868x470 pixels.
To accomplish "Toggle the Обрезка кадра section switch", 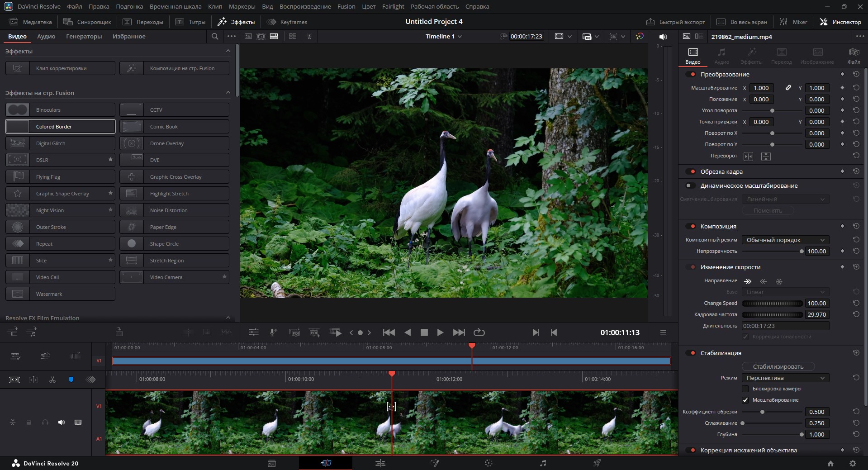I will [691, 171].
